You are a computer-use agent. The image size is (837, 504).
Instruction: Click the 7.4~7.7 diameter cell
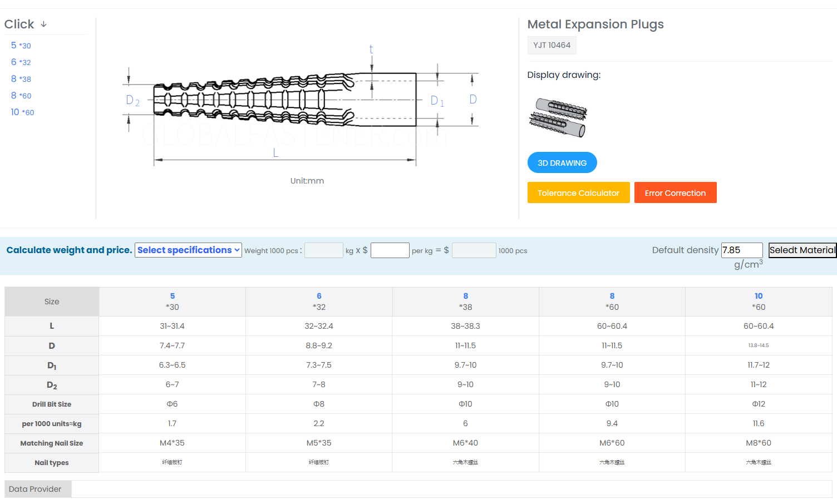pos(173,345)
